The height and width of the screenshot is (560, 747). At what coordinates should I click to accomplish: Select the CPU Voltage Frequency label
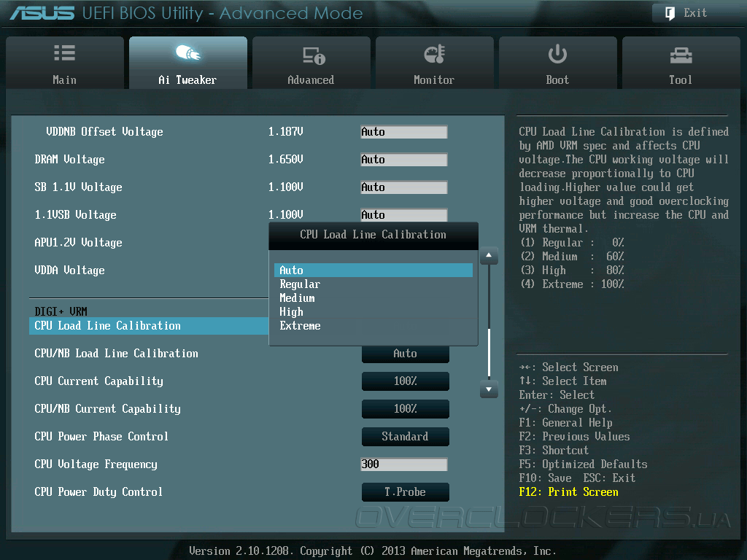(96, 464)
